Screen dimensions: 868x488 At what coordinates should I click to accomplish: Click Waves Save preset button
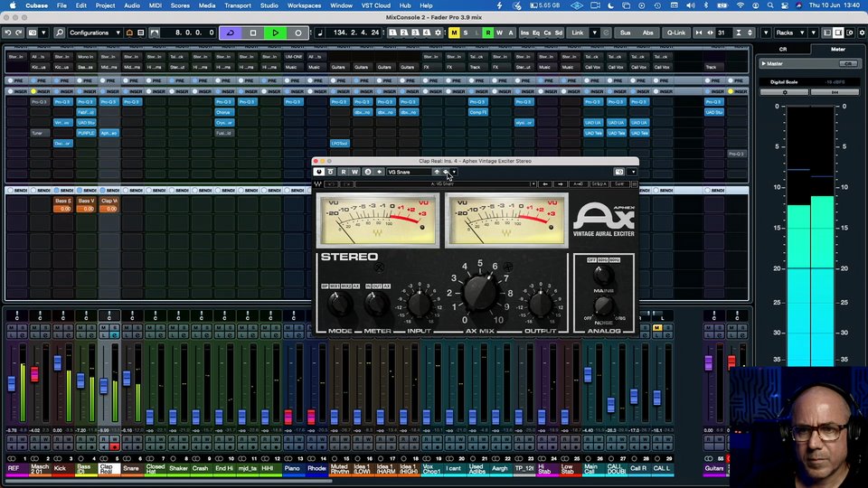(619, 183)
